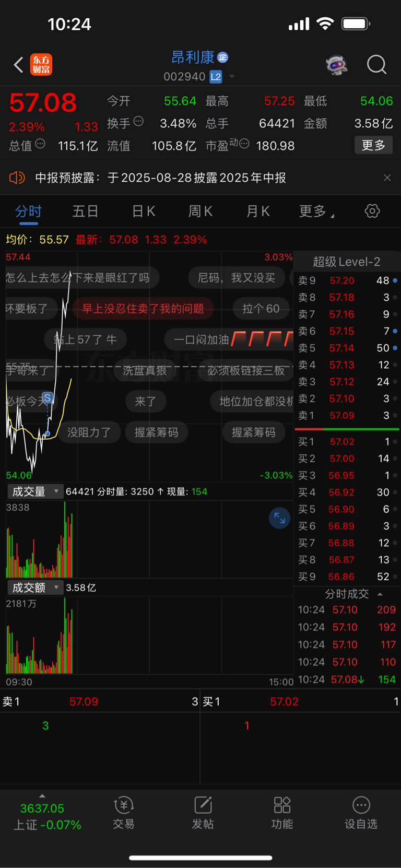The height and width of the screenshot is (868, 401).
Task: Collapse the 分时成交 section arrow
Action: click(380, 594)
